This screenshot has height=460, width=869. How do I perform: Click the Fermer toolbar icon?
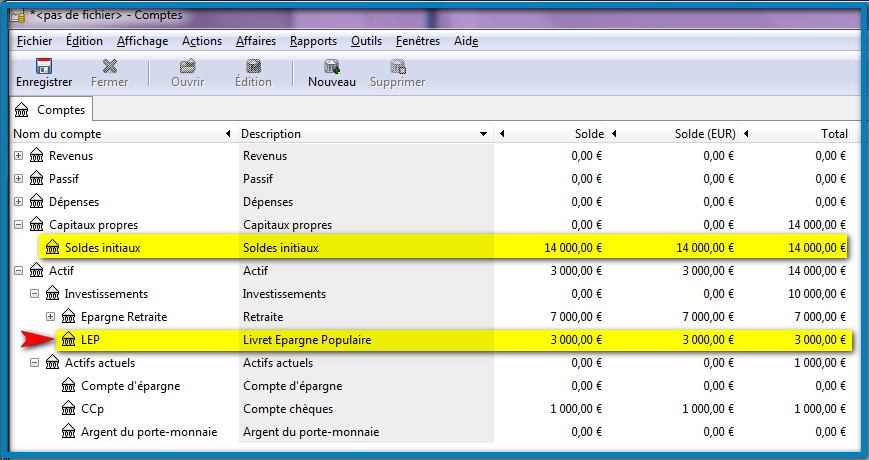(109, 67)
